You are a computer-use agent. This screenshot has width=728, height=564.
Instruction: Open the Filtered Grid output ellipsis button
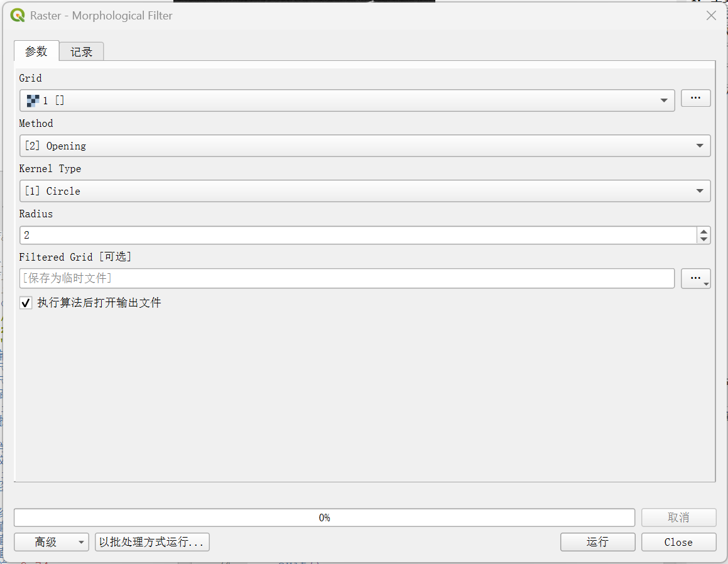coord(695,278)
